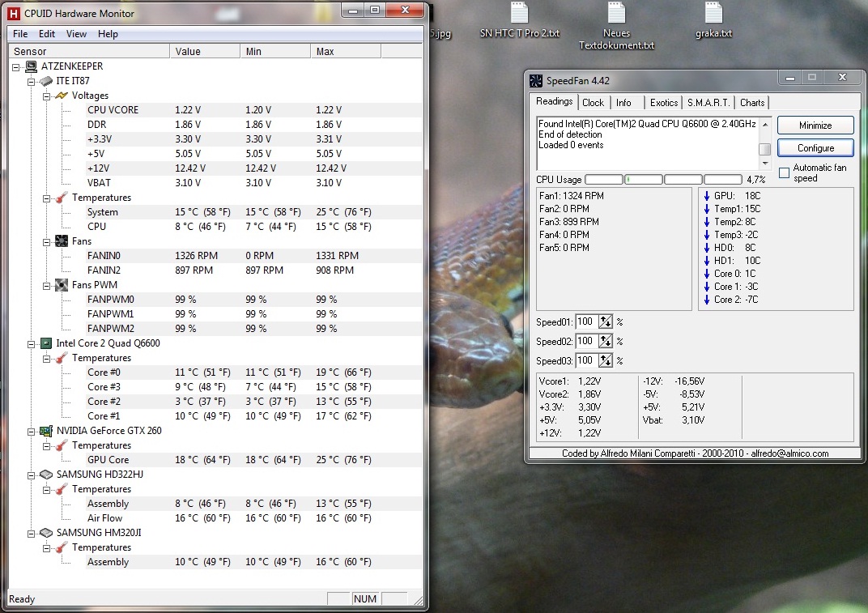Click the ITE IT87 chip icon

coord(46,81)
